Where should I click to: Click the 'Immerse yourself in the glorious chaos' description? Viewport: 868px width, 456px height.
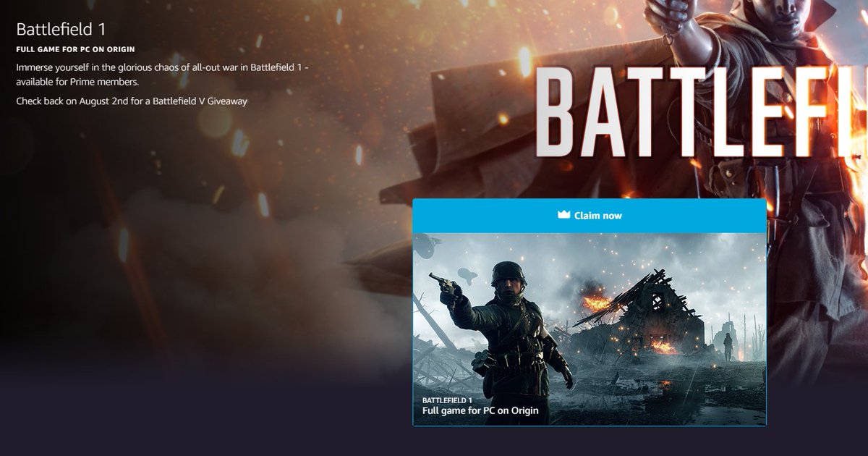(x=163, y=73)
